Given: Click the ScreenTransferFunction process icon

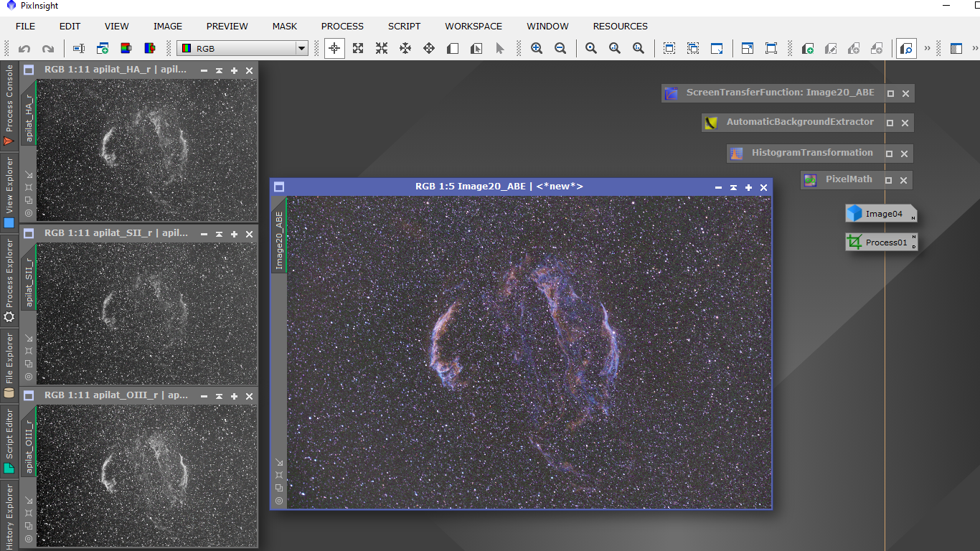Looking at the screenshot, I should pos(671,93).
